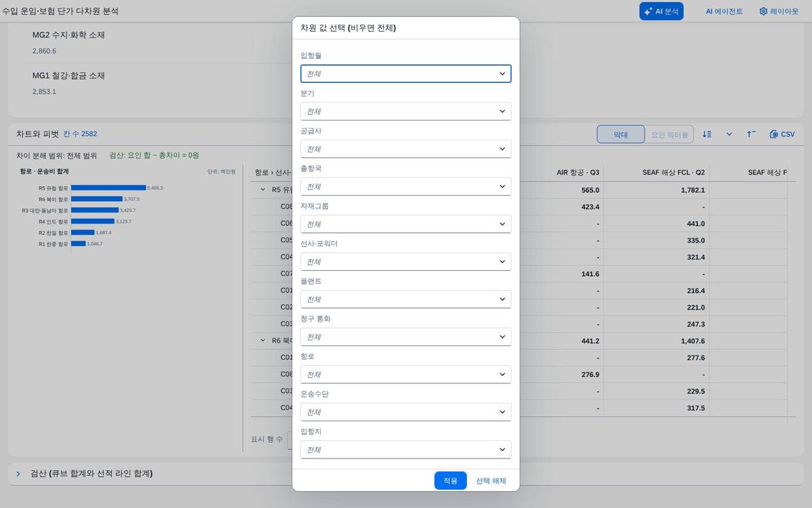The width and height of the screenshot is (812, 508).
Task: Click the 검산: 요인 합 − 총차이 text
Action: click(154, 155)
